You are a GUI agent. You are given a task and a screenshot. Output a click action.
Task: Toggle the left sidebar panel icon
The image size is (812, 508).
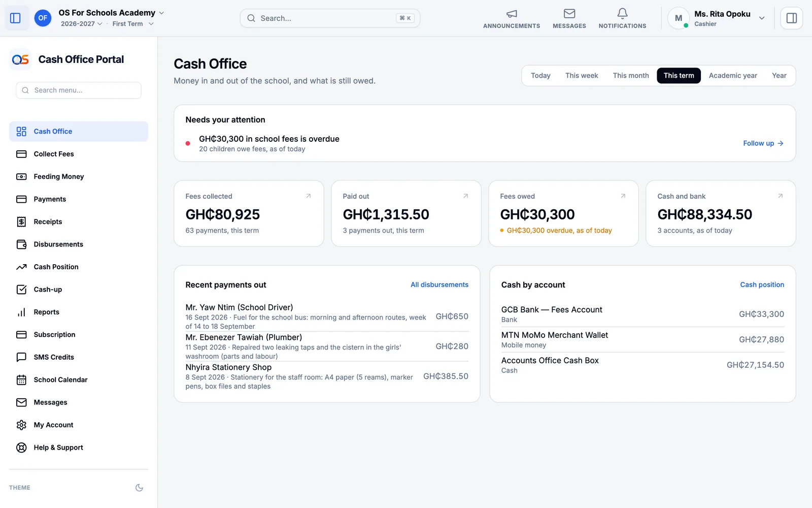[x=15, y=18]
